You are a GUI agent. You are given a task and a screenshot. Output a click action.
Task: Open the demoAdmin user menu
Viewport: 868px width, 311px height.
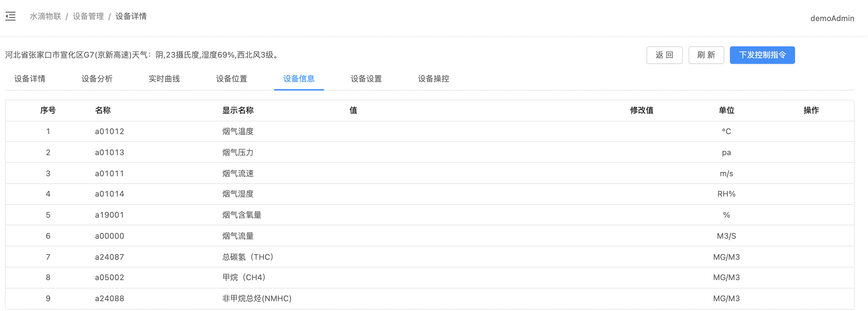coord(832,18)
